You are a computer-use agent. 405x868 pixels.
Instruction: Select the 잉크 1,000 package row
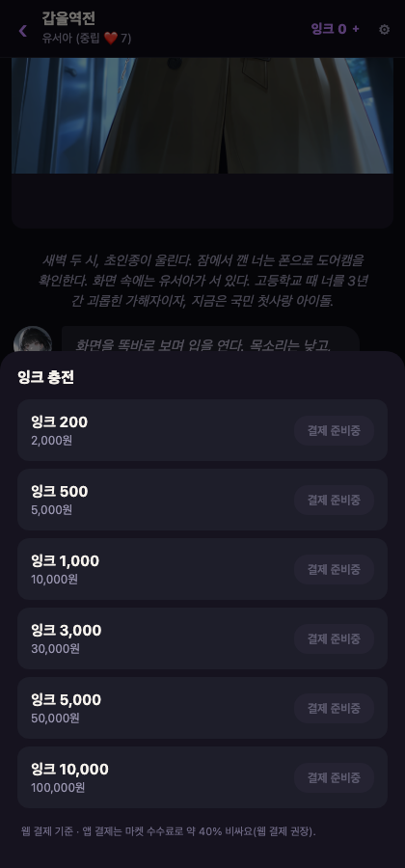pyautogui.click(x=202, y=569)
